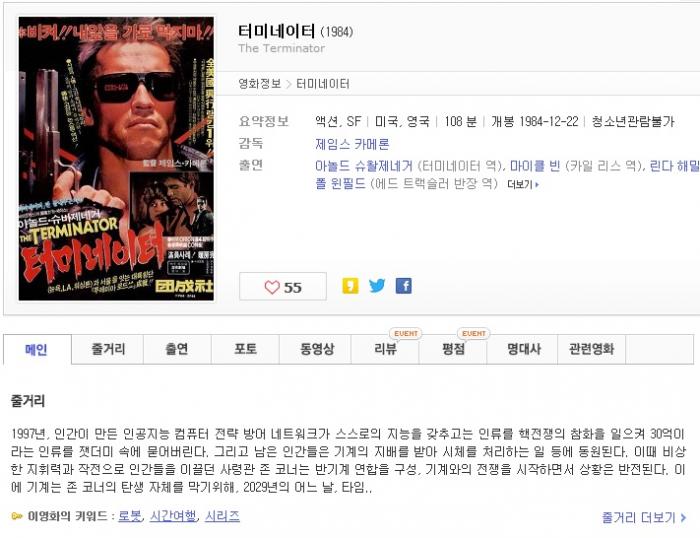Screen dimensions: 700x538
Task: Open the 리뷰 tab
Action: pos(385,349)
